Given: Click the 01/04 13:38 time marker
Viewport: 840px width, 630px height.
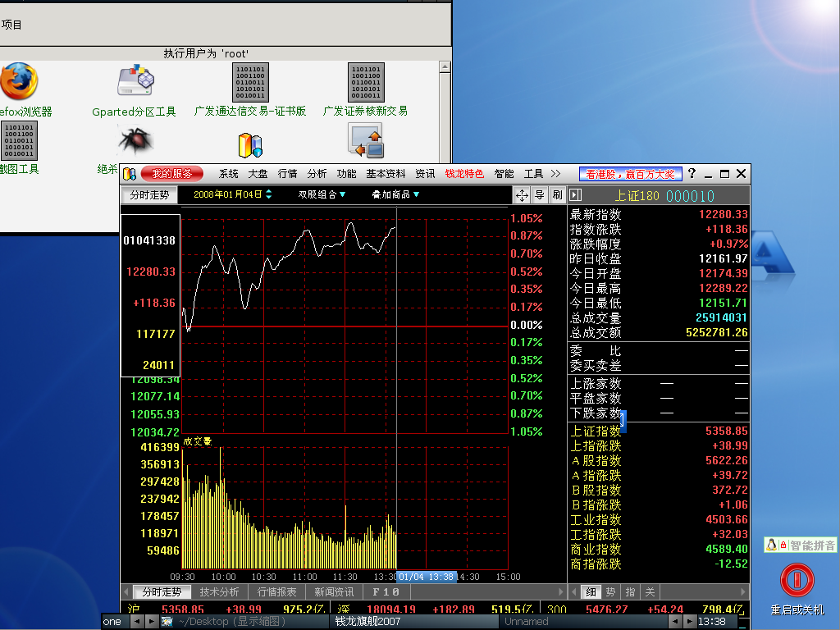Looking at the screenshot, I should [x=427, y=577].
